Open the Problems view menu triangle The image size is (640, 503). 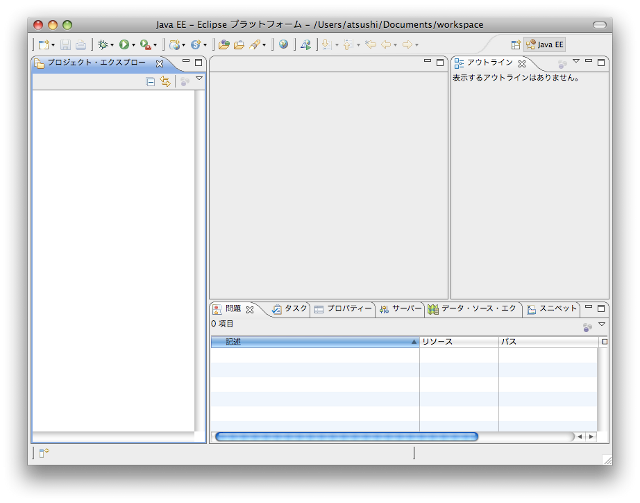pos(602,324)
